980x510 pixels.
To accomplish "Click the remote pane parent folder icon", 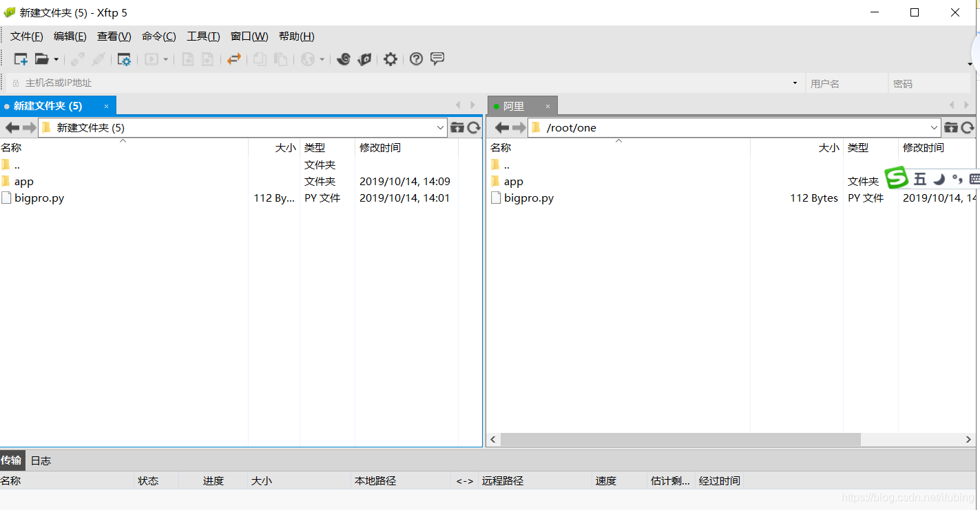I will pyautogui.click(x=951, y=127).
